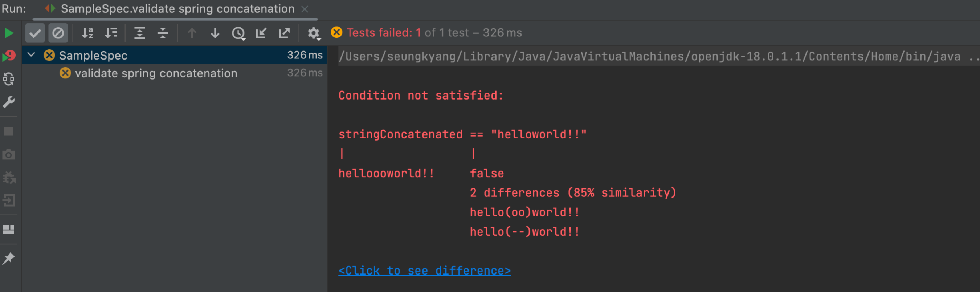Collapse the SampleSpec tree node
This screenshot has height=292, width=980.
31,55
